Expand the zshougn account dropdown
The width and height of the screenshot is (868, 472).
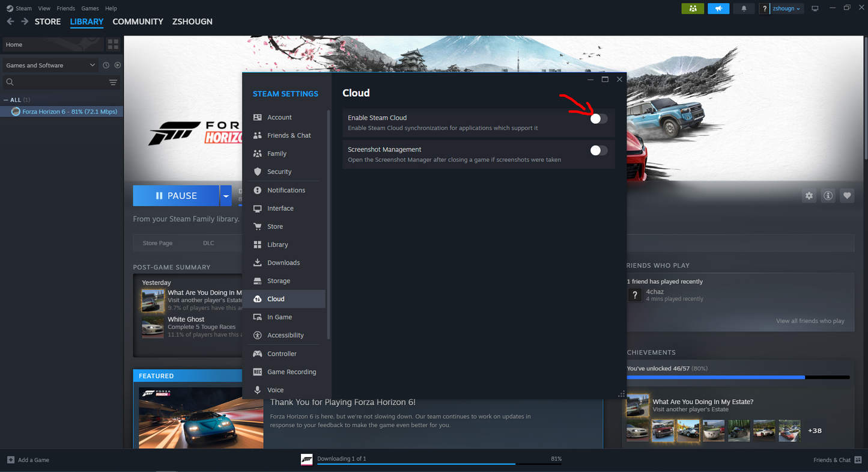(x=786, y=8)
